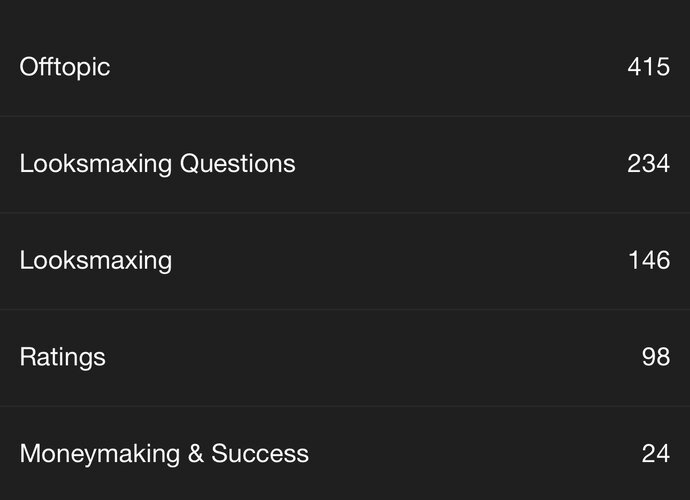Viewport: 690px width, 500px height.
Task: Click the 415 count next to Offtopic
Action: (648, 67)
